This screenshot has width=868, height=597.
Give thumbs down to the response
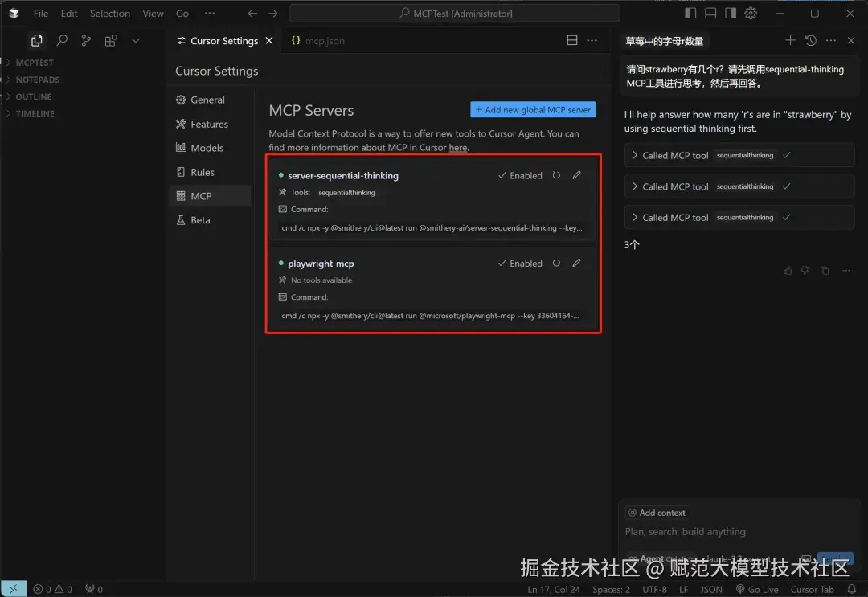click(805, 271)
